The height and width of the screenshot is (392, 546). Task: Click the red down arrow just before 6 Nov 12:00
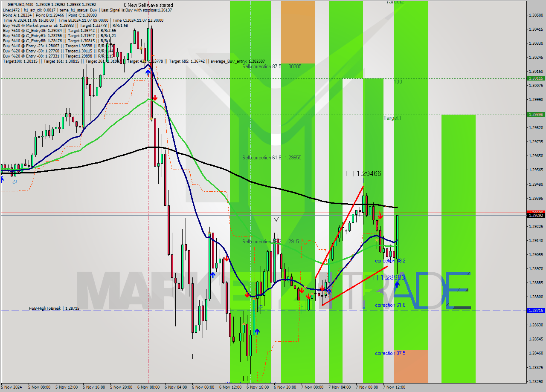coord(227,258)
